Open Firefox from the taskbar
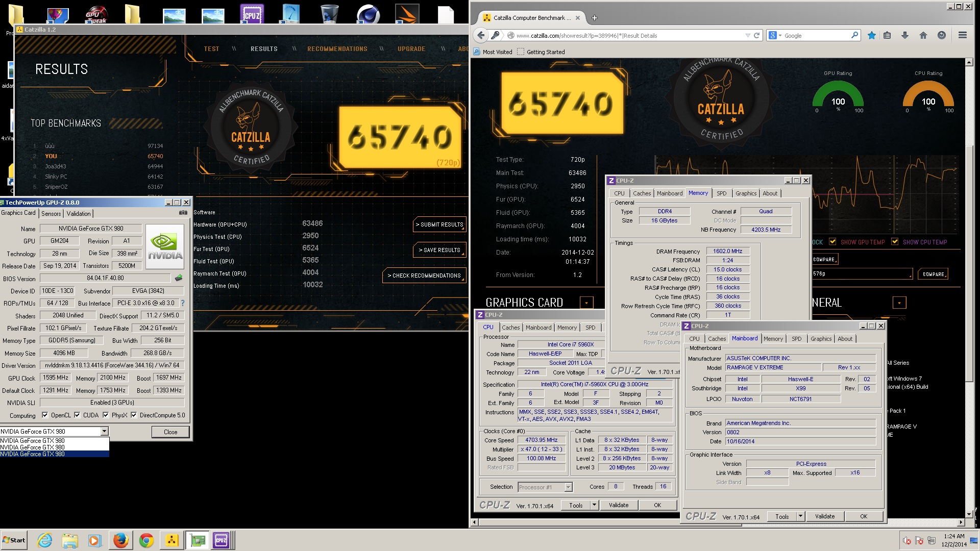Viewport: 980px width, 551px height. [121, 540]
